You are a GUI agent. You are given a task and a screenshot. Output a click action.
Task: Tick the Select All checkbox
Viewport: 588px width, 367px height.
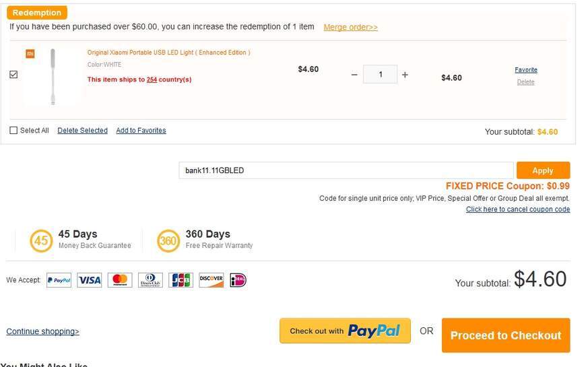pyautogui.click(x=13, y=131)
